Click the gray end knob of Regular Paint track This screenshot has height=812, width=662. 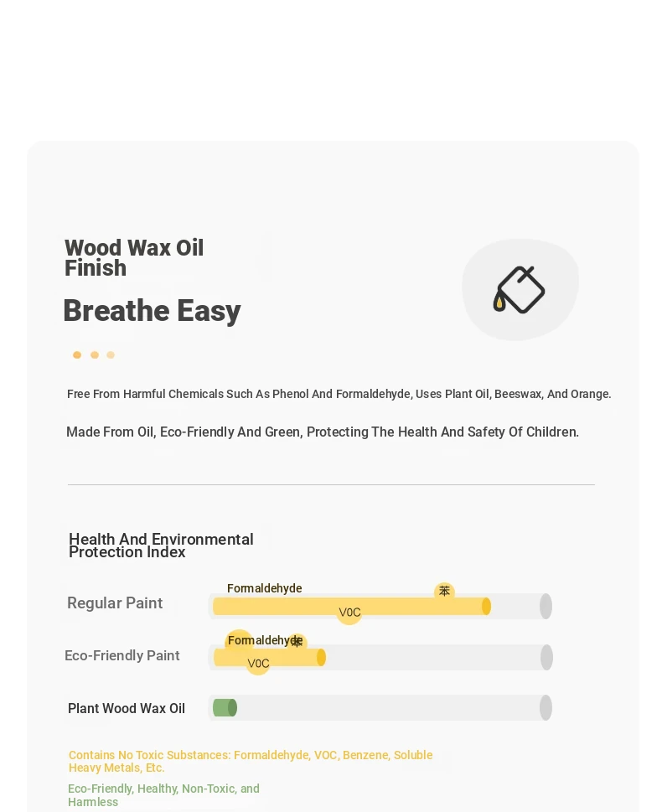point(546,606)
